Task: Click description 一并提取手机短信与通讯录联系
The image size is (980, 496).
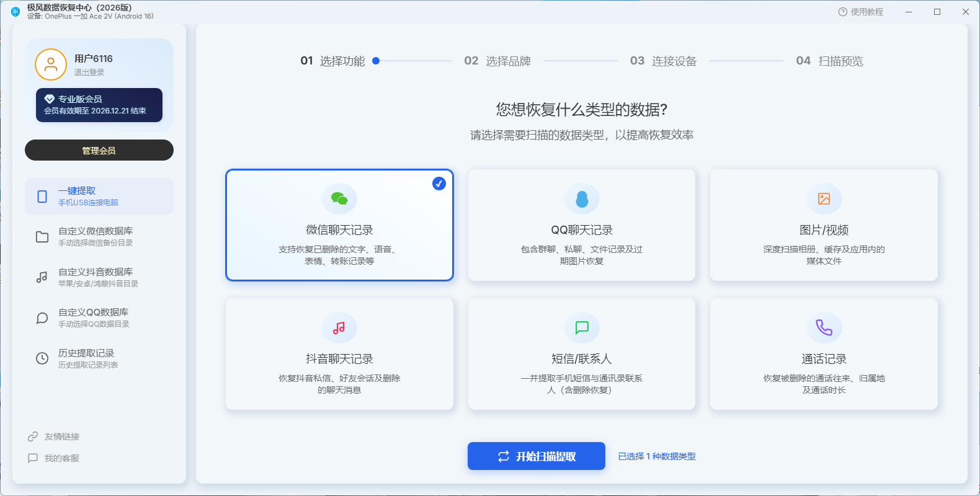Action: 582,378
